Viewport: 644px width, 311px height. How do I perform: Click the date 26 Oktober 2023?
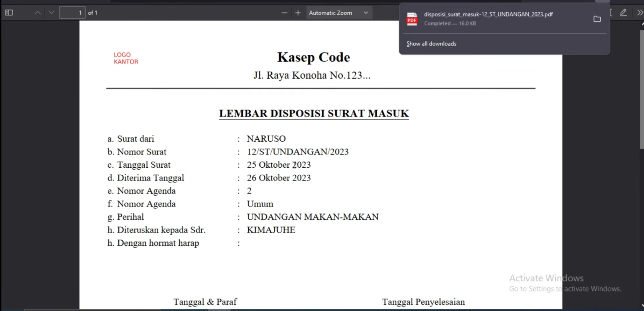click(x=279, y=178)
